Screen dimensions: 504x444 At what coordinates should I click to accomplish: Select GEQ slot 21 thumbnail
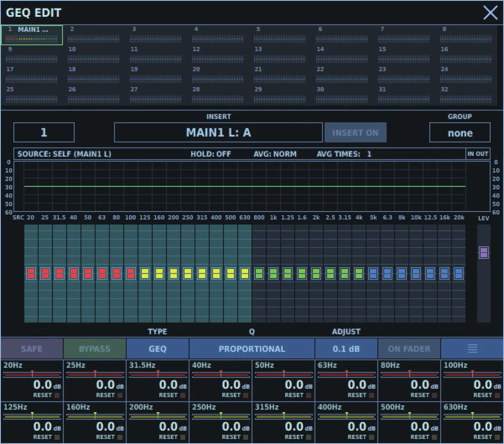click(x=280, y=76)
